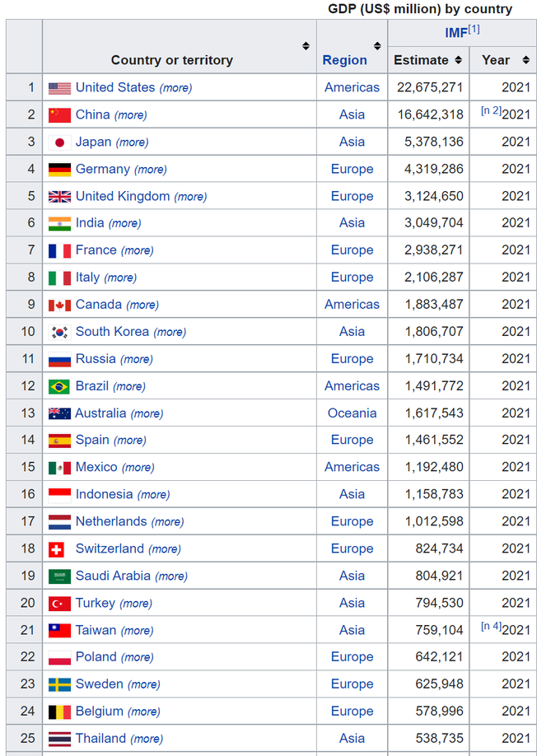Screen dimensions: 537x756
Task: Open the Sweden country link
Action: 100,684
